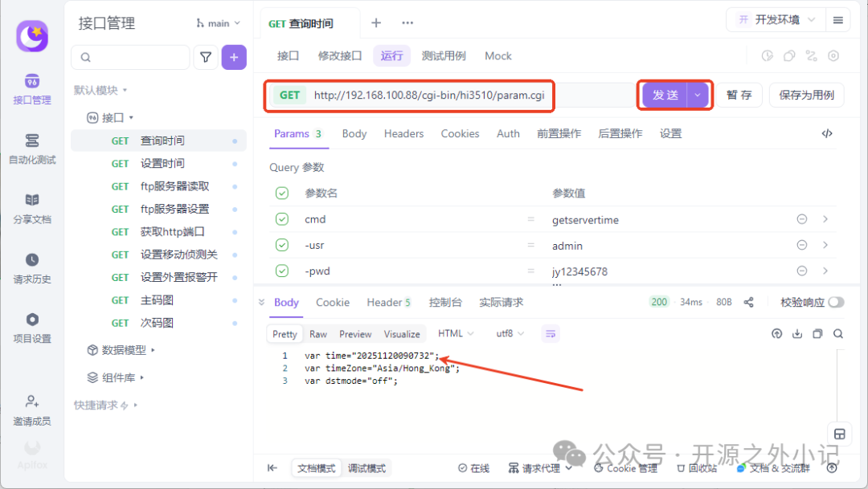Uncheck the -pwd parameter checkbox
Viewport: 868px width, 489px height.
click(282, 271)
